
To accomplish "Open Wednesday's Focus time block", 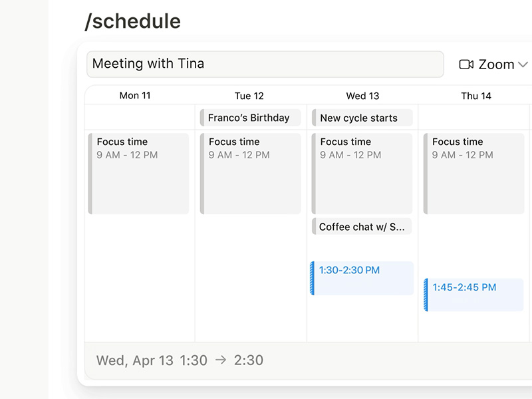I will click(x=362, y=174).
